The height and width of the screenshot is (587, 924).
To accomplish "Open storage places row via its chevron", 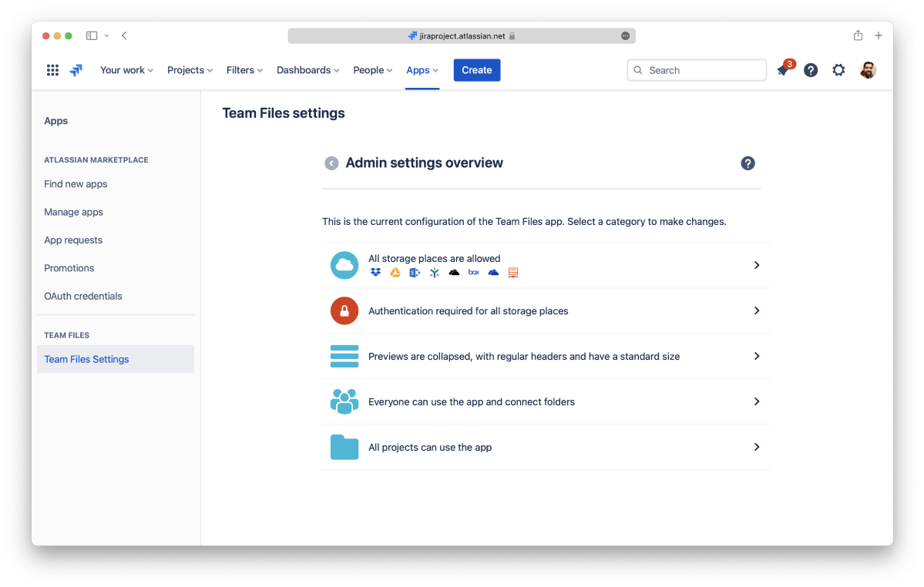I will point(757,266).
